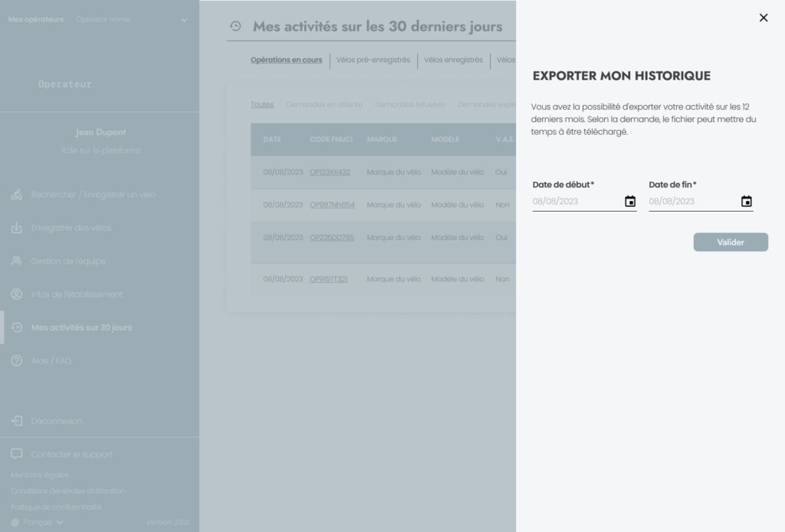
Task: Open Aide / FAQ
Action: pyautogui.click(x=51, y=360)
